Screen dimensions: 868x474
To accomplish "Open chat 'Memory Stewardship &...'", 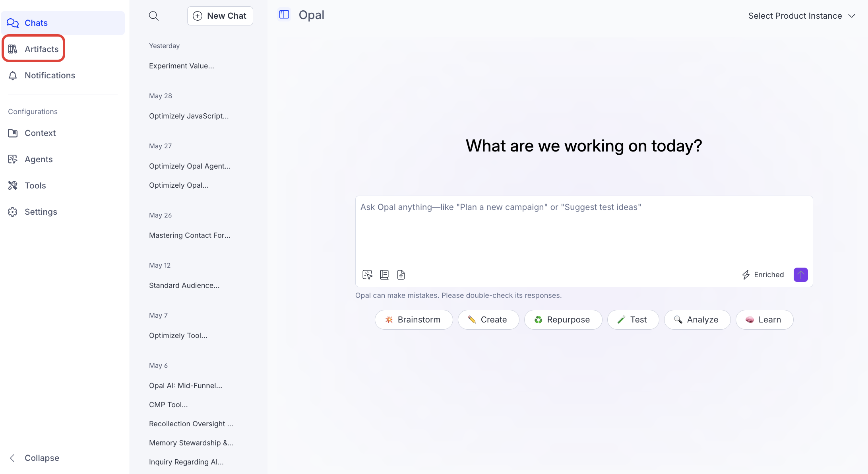I will (191, 443).
